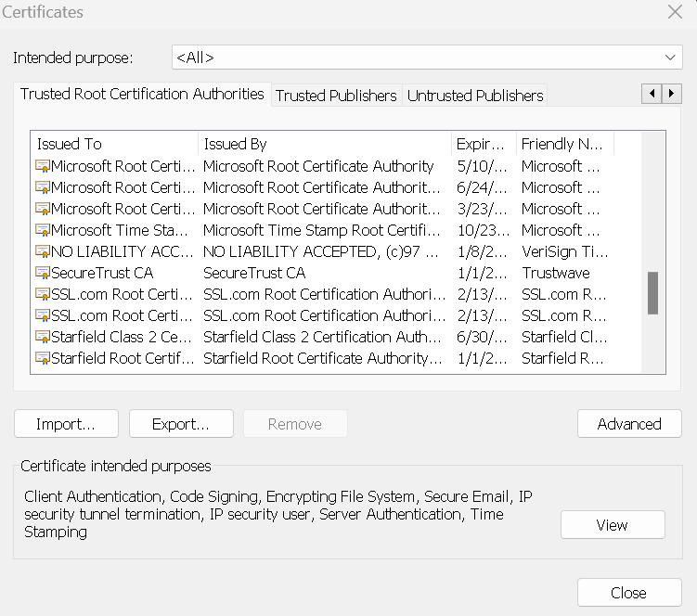The height and width of the screenshot is (616, 697).
Task: Click the Starfield Class 2 certificate icon
Action: pyautogui.click(x=43, y=337)
